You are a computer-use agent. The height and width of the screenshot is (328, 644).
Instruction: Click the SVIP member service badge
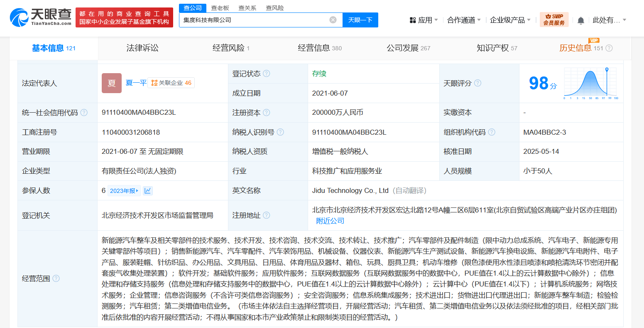tap(554, 20)
